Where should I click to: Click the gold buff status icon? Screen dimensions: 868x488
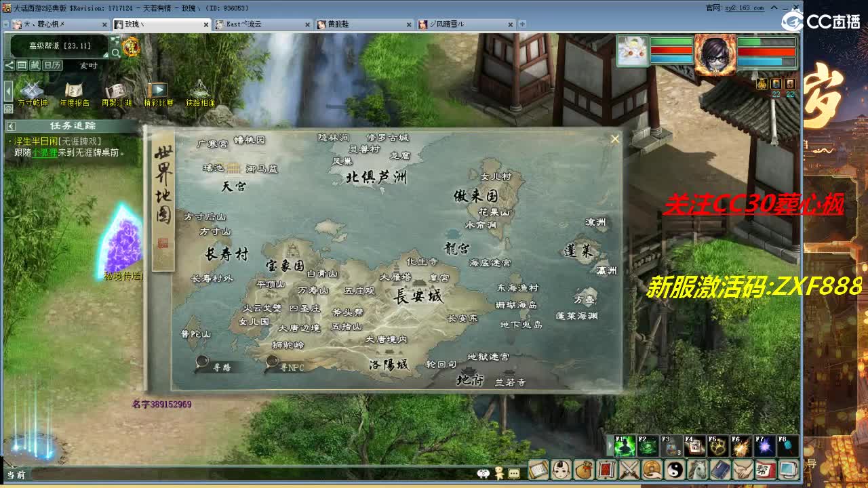click(x=762, y=83)
